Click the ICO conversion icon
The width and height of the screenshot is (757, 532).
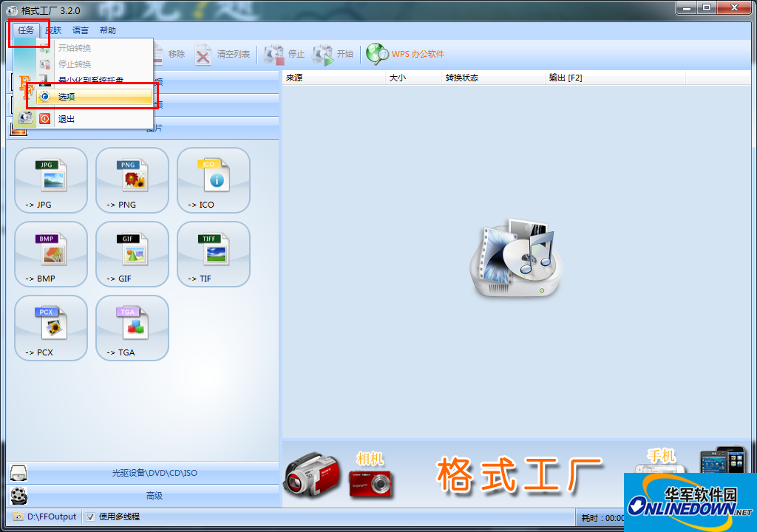pos(214,180)
